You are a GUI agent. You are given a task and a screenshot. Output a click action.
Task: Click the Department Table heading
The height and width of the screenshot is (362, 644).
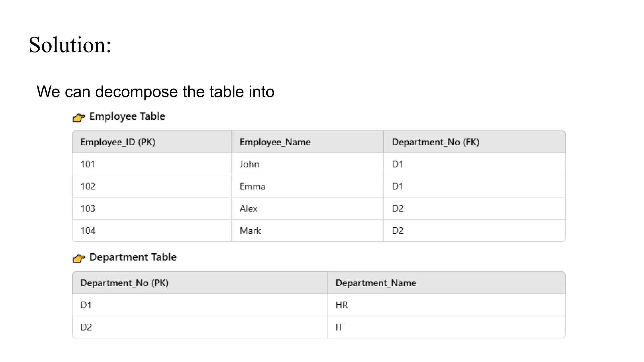[x=133, y=257]
